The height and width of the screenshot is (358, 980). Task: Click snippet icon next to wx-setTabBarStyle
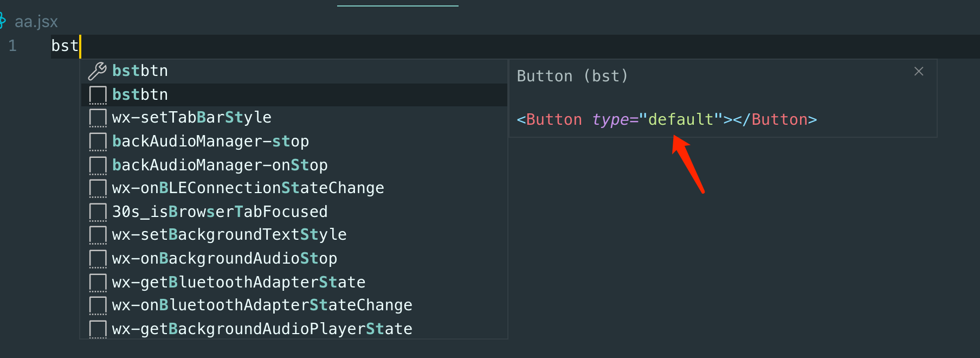coord(98,118)
